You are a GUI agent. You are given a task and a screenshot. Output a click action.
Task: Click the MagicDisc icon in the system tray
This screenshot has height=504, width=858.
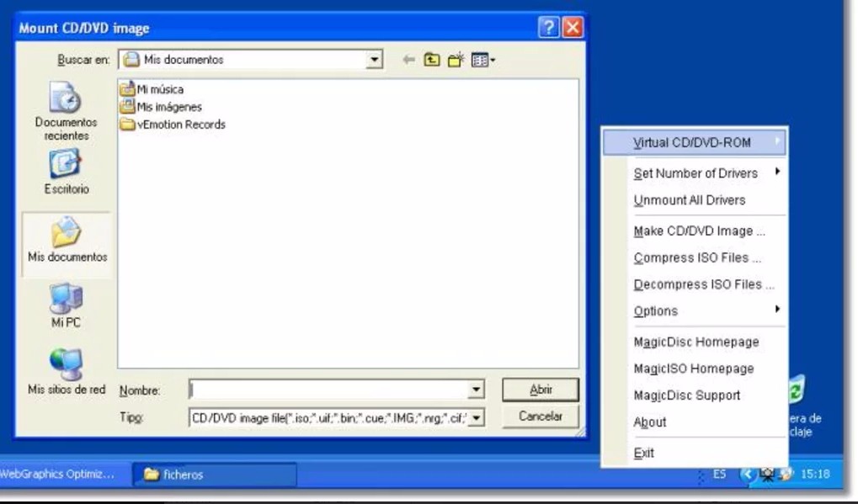[767, 474]
